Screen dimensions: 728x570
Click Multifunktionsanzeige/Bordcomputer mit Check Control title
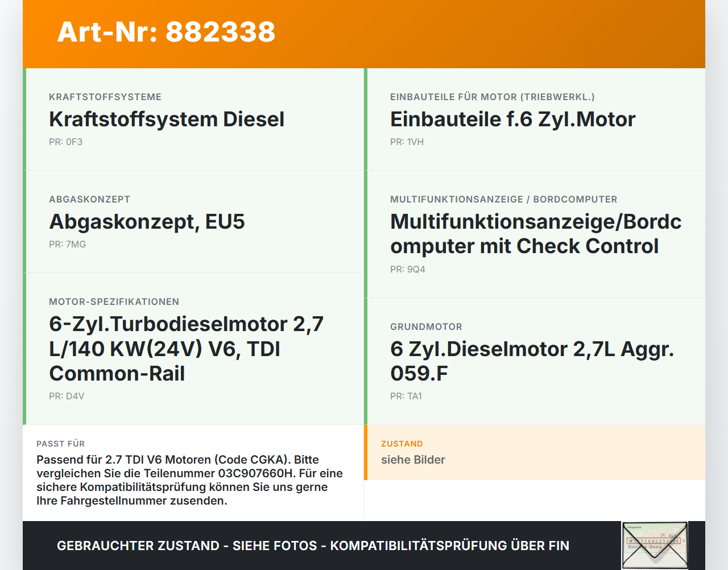click(x=535, y=234)
